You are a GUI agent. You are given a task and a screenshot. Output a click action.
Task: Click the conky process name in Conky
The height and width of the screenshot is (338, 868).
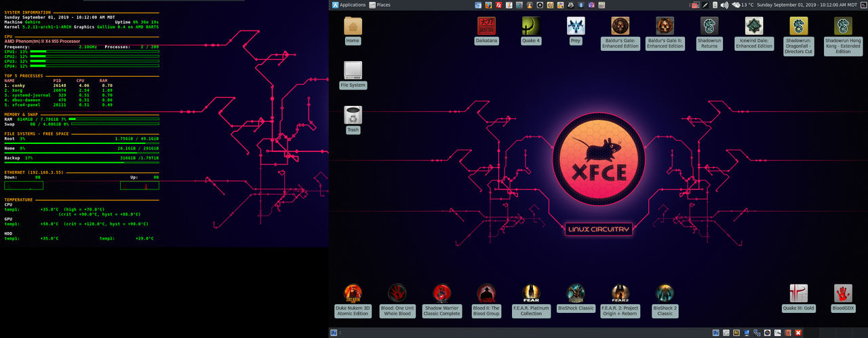(19, 86)
